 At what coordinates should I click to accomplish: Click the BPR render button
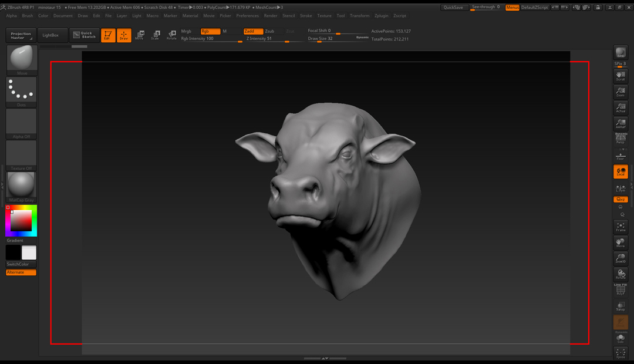click(620, 53)
